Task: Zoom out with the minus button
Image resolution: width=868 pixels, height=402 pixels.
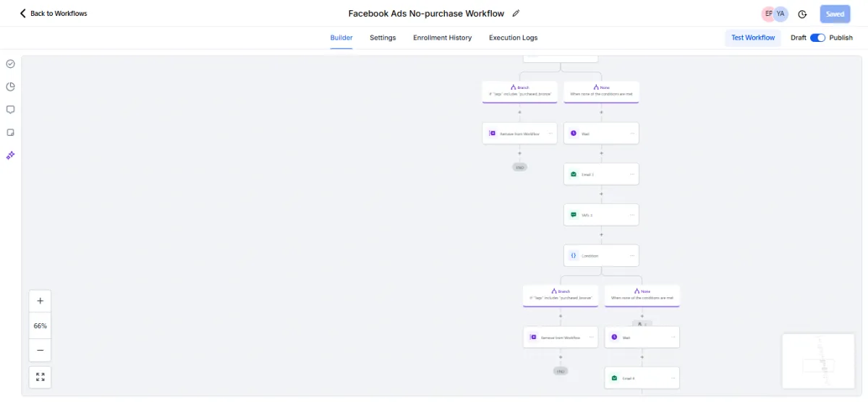Action: coord(40,350)
